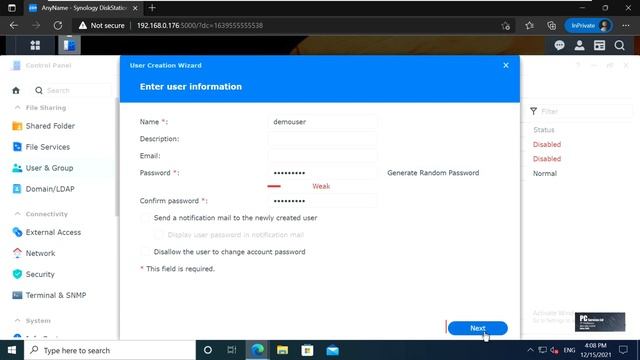Screen dimensions: 640x360
Task: Click Generate Random Password
Action: pyautogui.click(x=433, y=173)
